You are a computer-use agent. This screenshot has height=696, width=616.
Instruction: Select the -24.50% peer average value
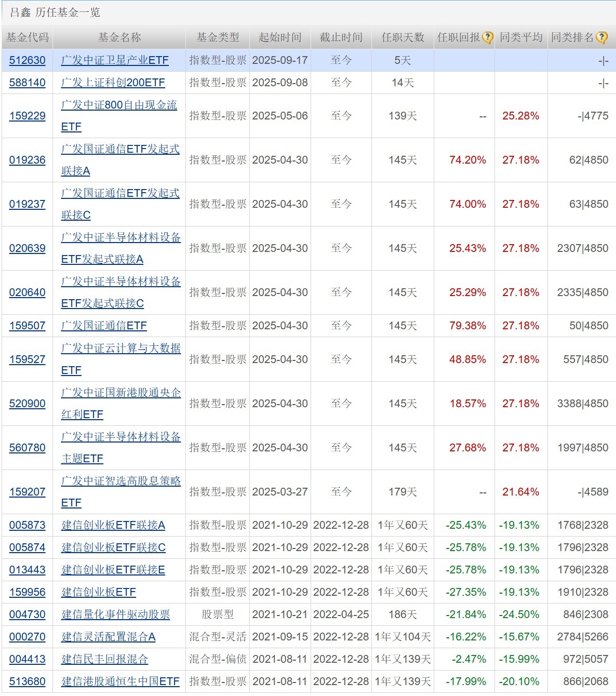519,614
